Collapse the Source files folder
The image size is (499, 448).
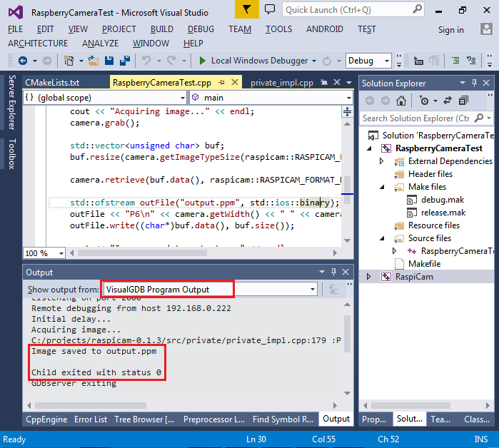pyautogui.click(x=382, y=238)
